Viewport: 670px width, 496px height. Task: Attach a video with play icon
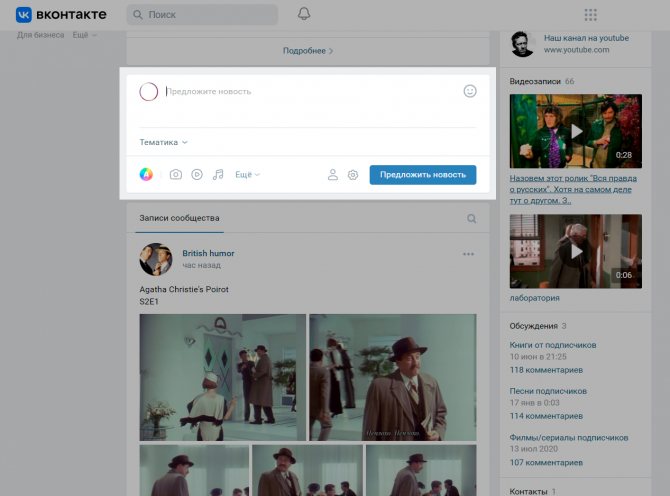coord(197,174)
